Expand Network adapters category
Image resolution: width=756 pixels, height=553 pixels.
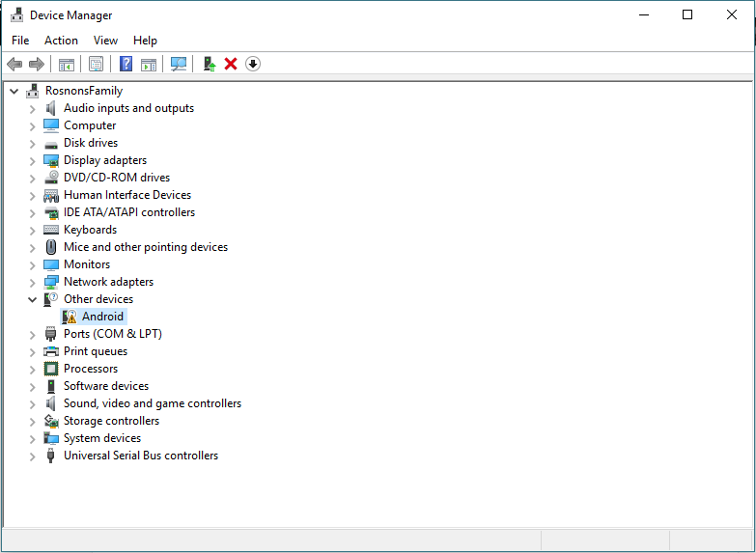pyautogui.click(x=32, y=283)
